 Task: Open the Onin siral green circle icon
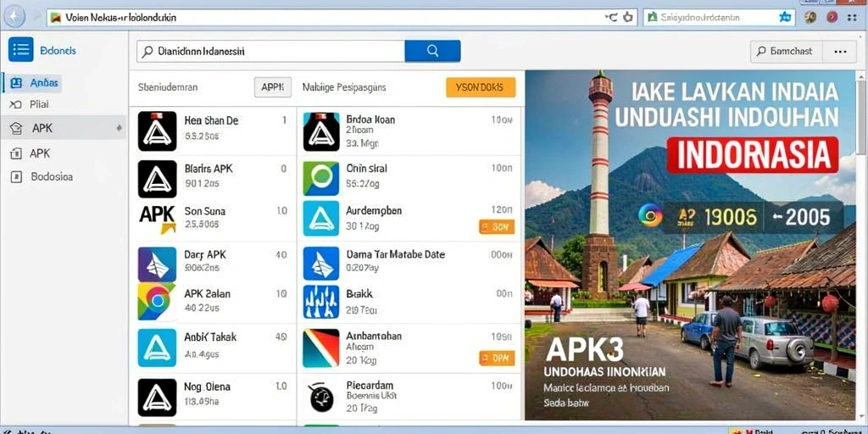321,178
